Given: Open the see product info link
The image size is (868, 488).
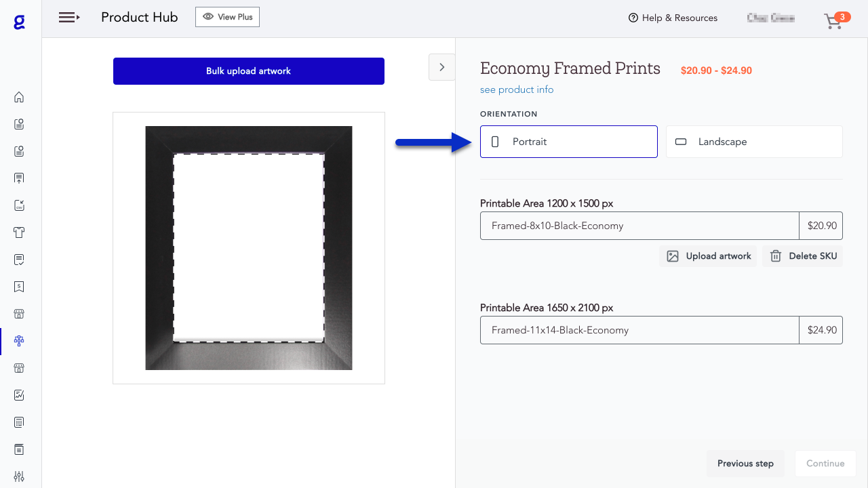Looking at the screenshot, I should 517,89.
